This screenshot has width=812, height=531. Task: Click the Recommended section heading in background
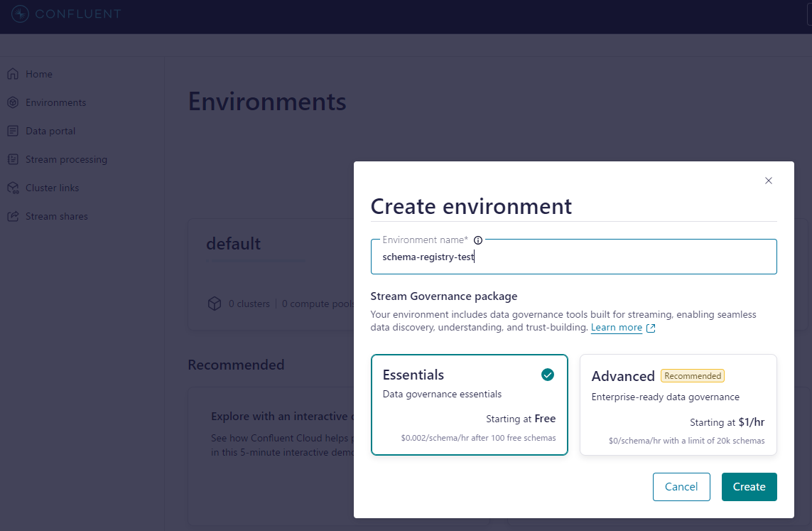(x=236, y=365)
